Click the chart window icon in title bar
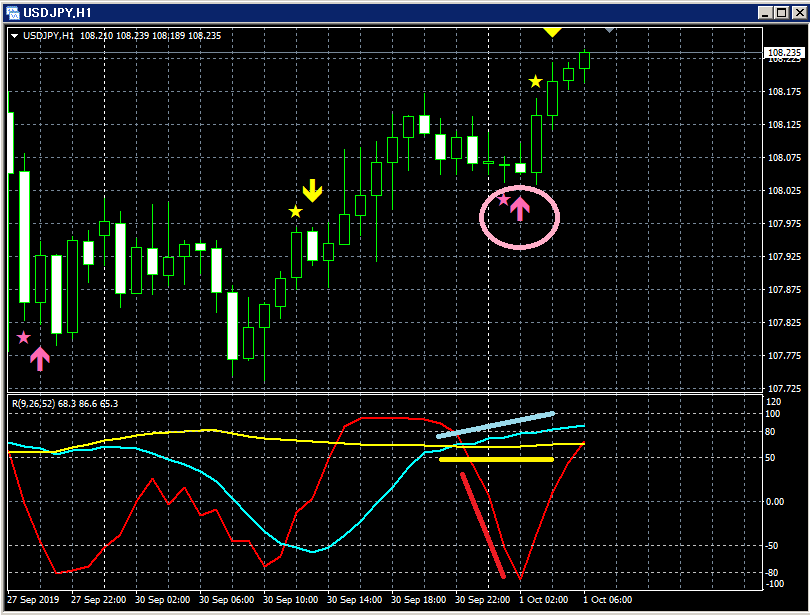The width and height of the screenshot is (810, 615). coord(12,12)
